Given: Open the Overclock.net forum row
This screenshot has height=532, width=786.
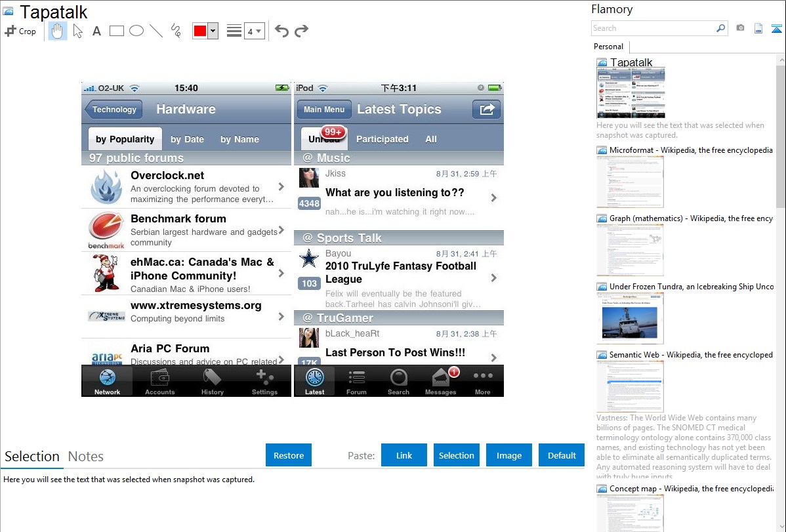Looking at the screenshot, I should (x=186, y=186).
